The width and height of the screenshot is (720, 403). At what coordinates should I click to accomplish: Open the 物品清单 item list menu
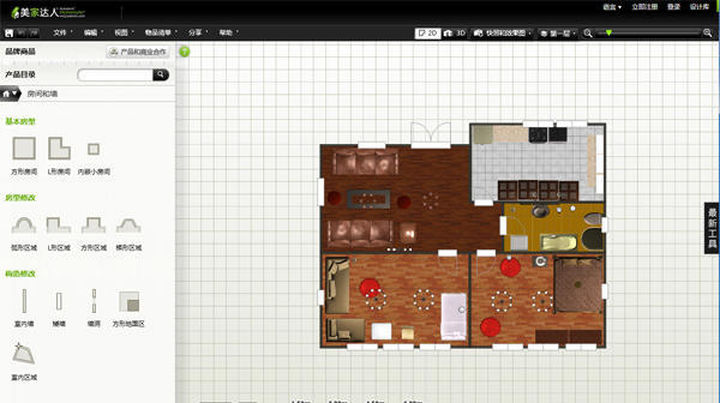[159, 33]
